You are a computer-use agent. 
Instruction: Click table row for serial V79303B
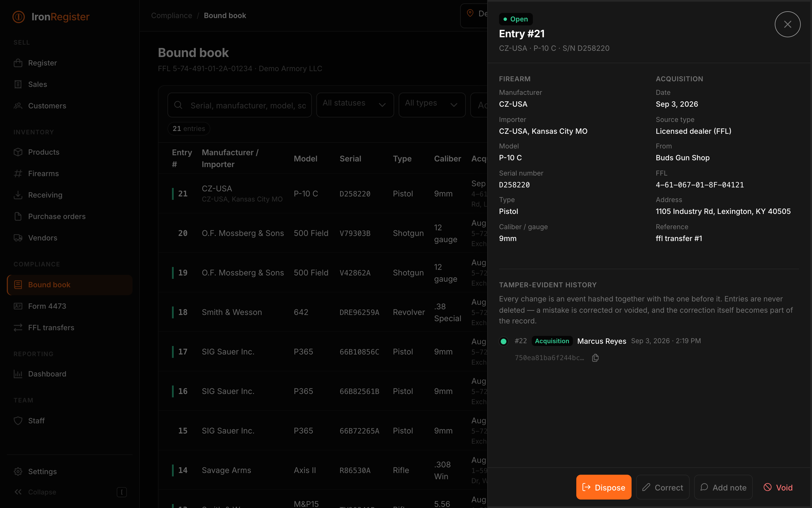pos(323,233)
